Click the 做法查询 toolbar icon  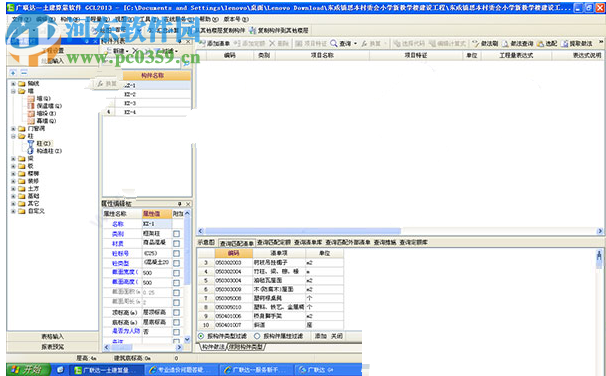(x=505, y=44)
